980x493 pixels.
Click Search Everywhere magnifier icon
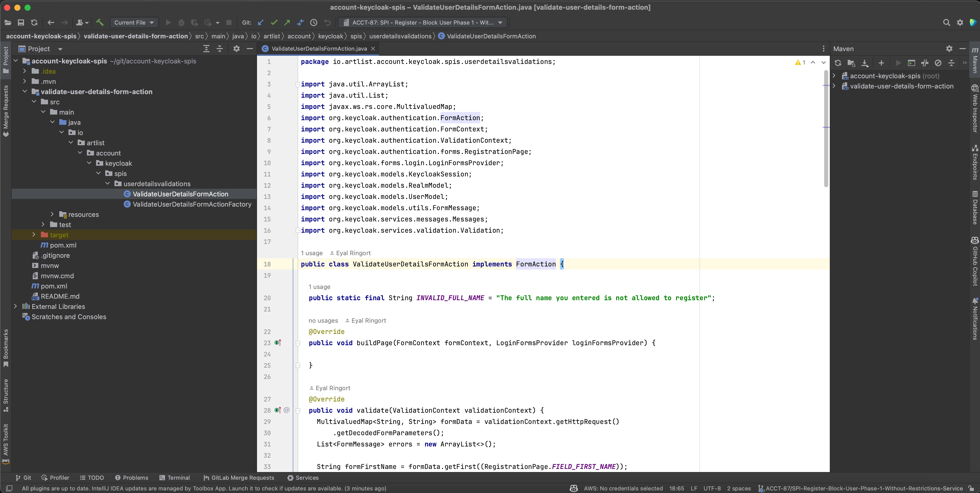click(947, 23)
